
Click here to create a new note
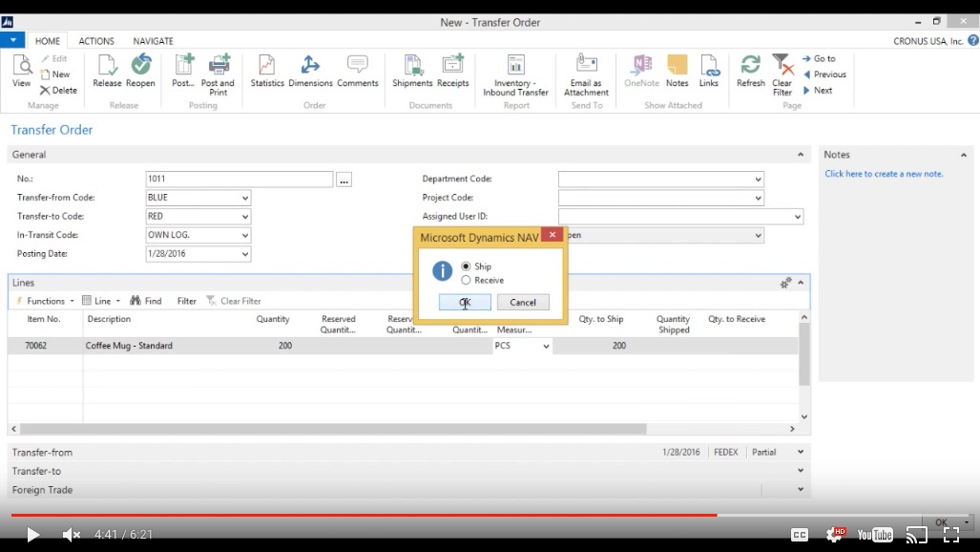(x=884, y=174)
